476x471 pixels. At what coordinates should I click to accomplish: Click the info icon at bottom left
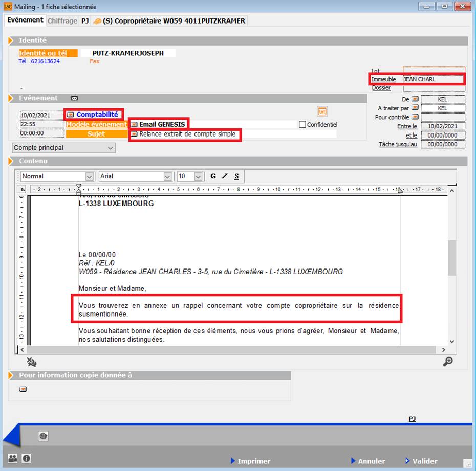(x=27, y=458)
